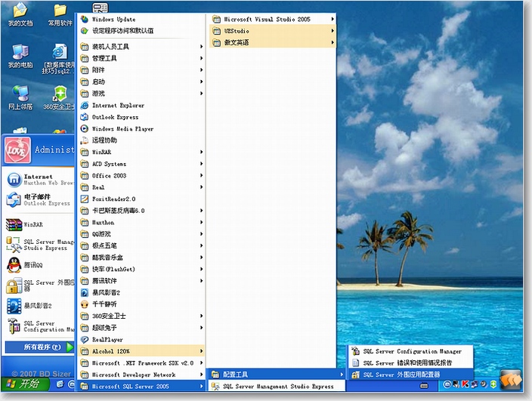Launch RealPlayer from the programs menu
The image size is (532, 401).
point(107,340)
